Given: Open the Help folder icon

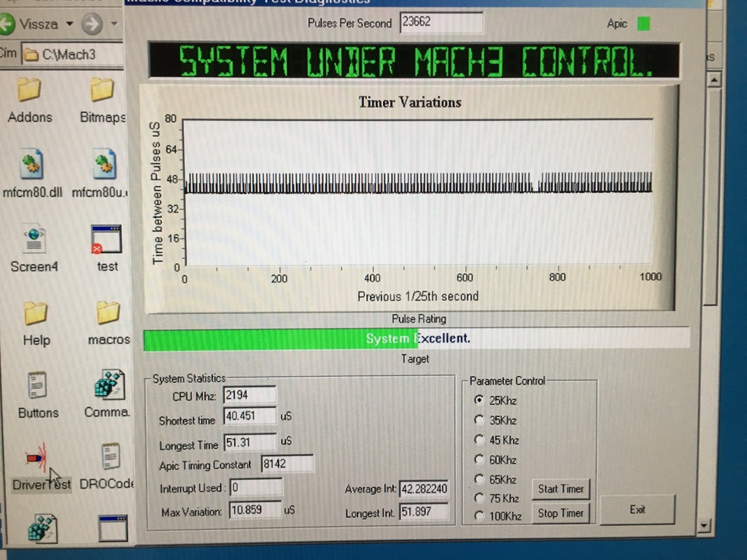Looking at the screenshot, I should (x=36, y=313).
